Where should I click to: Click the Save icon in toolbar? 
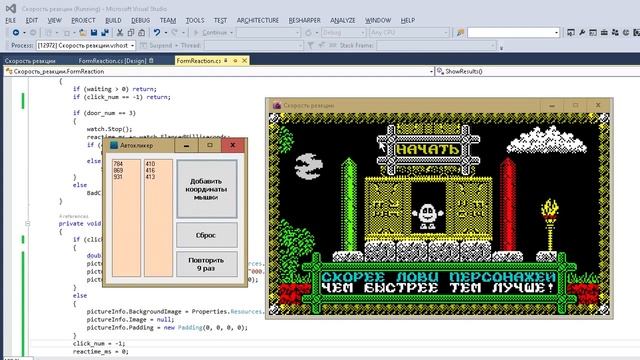[94, 33]
